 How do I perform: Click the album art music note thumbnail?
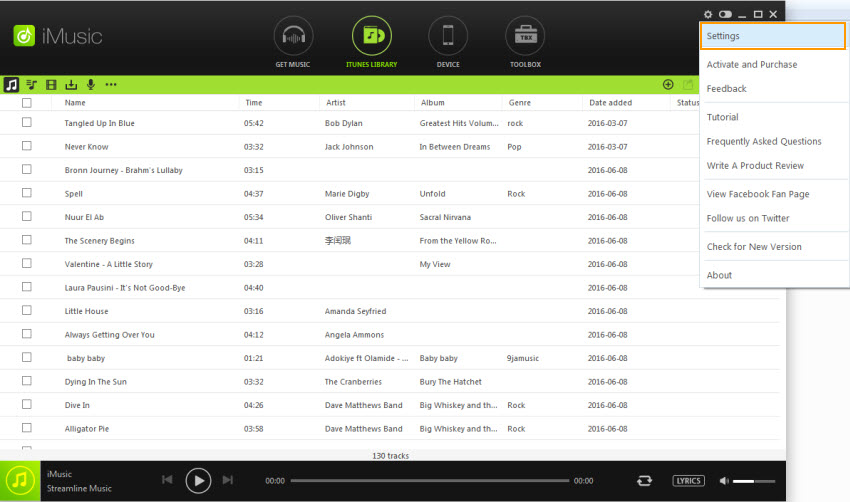point(20,481)
